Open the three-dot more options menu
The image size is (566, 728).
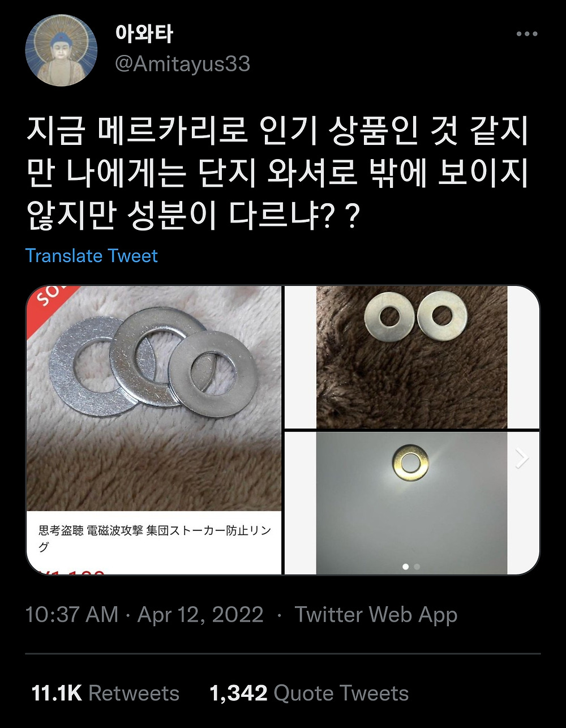[x=527, y=34]
